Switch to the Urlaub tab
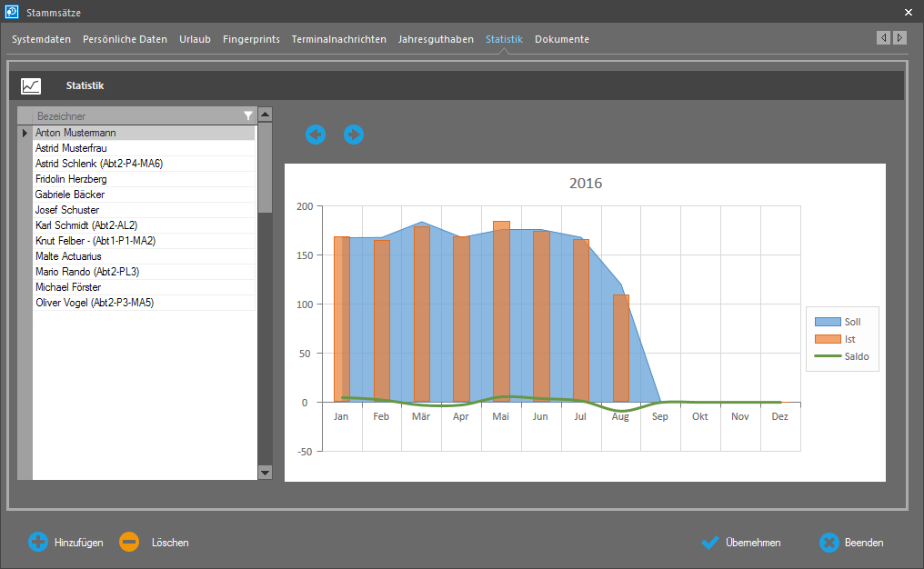The image size is (924, 569). coord(195,39)
